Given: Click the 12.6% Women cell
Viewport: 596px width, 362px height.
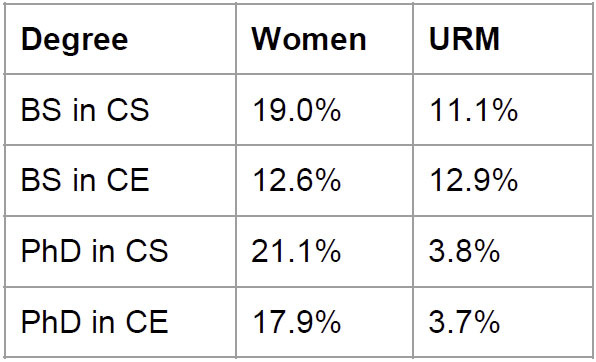Looking at the screenshot, I should [x=296, y=181].
